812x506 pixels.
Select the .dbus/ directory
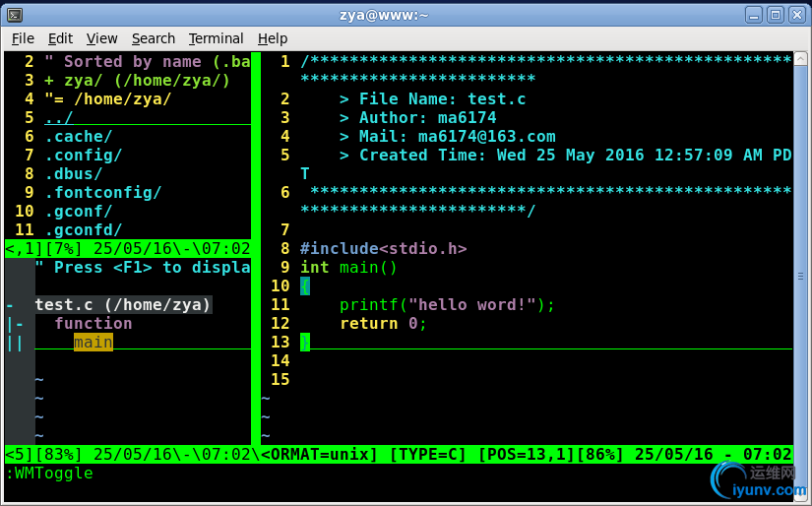click(x=74, y=173)
